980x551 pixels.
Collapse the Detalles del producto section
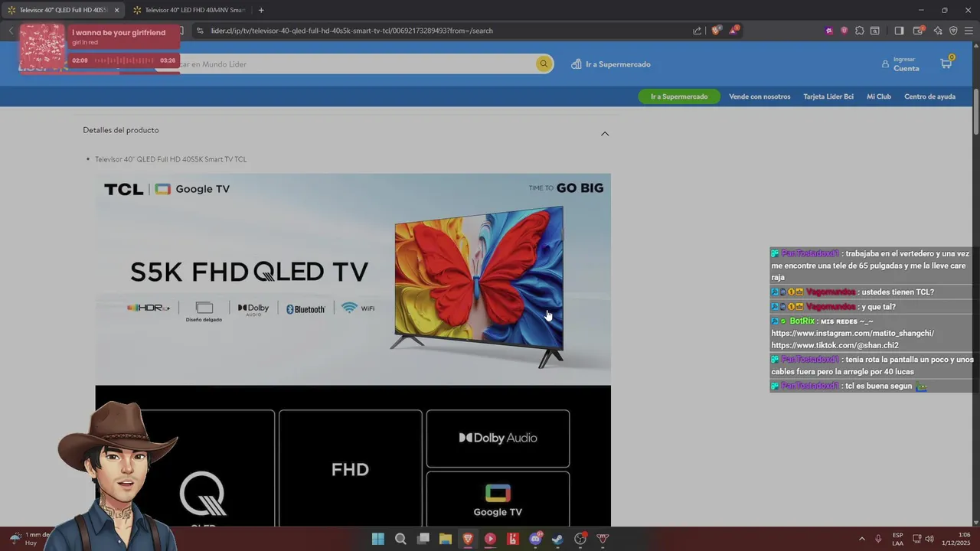tap(605, 133)
